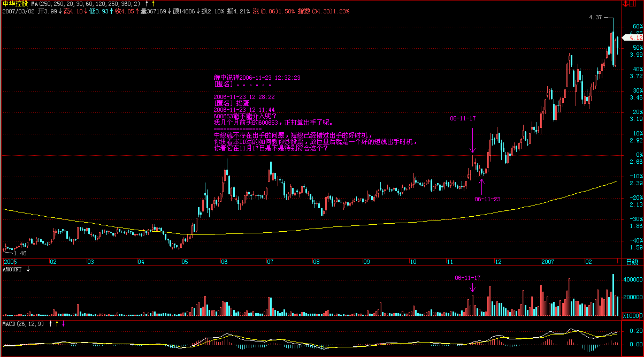Click the down arrow beside AMOUNT label
The width and height of the screenshot is (644, 357).
(x=28, y=269)
